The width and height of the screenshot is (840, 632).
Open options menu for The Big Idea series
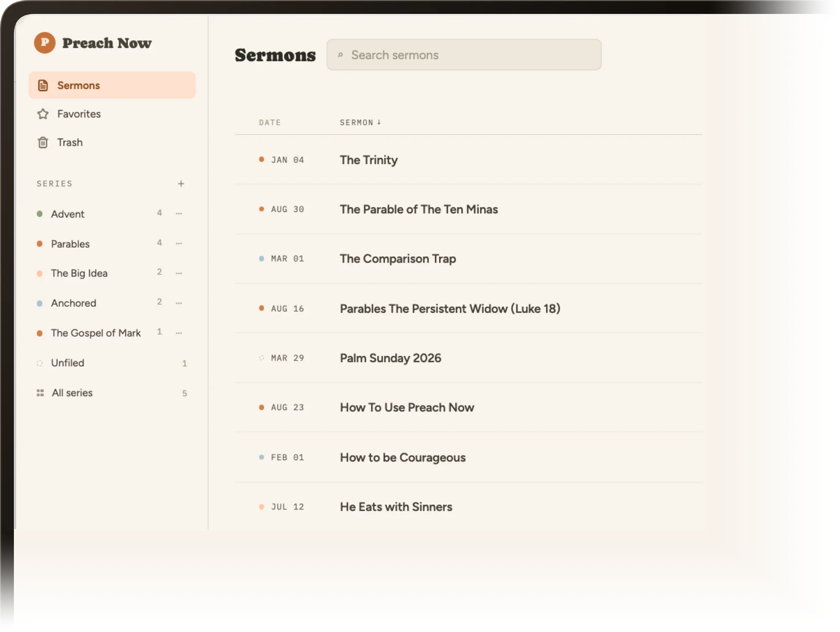point(179,273)
